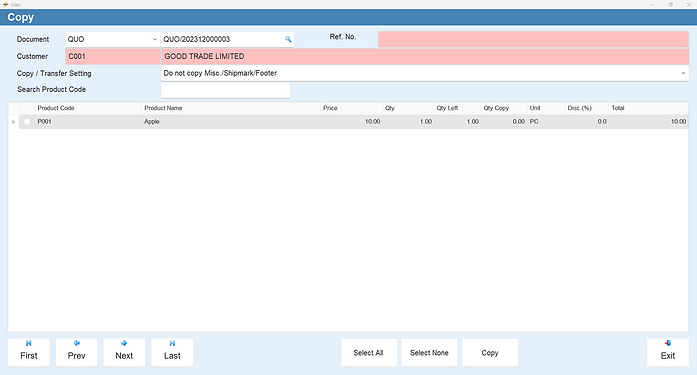
Task: Click the Copy button at the bottom
Action: tap(490, 353)
